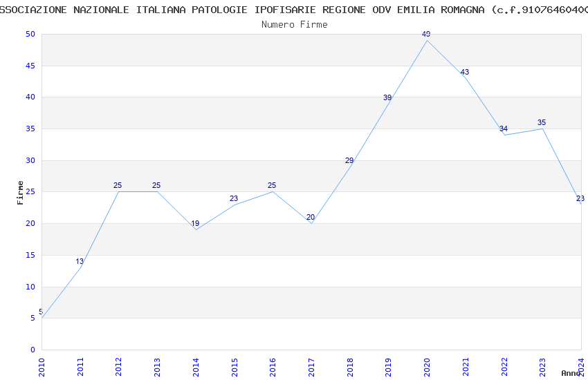
Task: Click the x-axis year label 2020
Action: (x=427, y=367)
